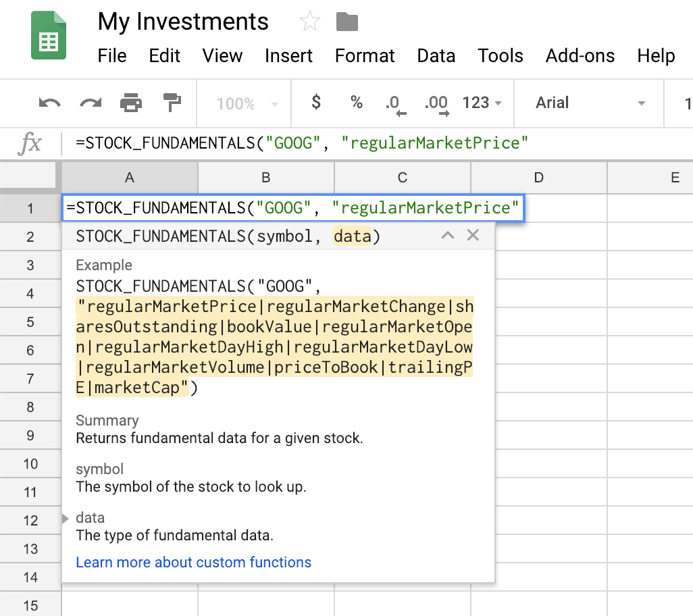Open the 100% zoom dropdown
Screen dimensions: 693x616
coord(247,104)
